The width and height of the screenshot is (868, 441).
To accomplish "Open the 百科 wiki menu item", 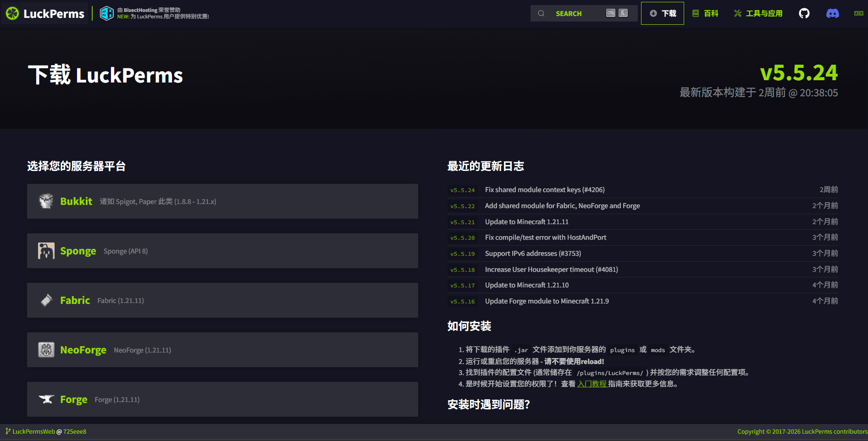I will point(705,13).
